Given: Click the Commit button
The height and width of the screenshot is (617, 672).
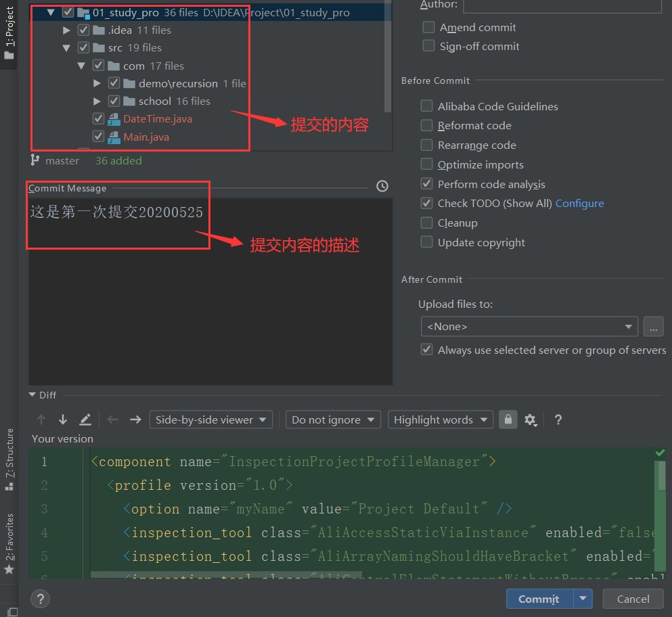Looking at the screenshot, I should pos(539,599).
